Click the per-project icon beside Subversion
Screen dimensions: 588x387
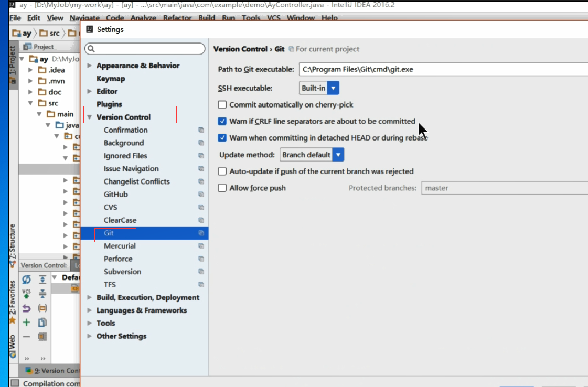tap(201, 272)
